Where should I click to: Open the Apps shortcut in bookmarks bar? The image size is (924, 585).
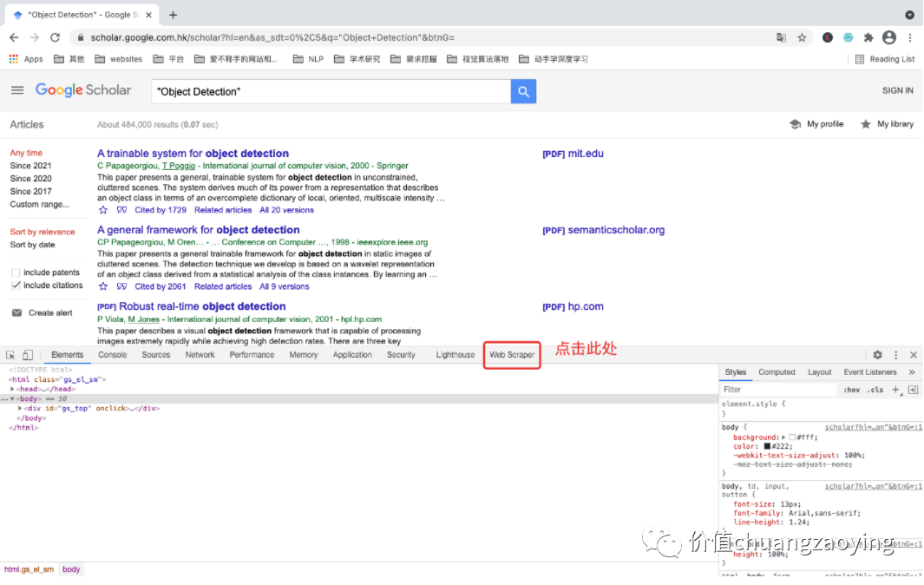click(26, 59)
